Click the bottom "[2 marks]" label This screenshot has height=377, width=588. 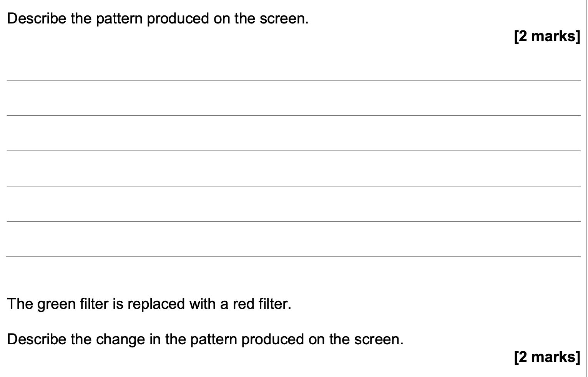[547, 357]
